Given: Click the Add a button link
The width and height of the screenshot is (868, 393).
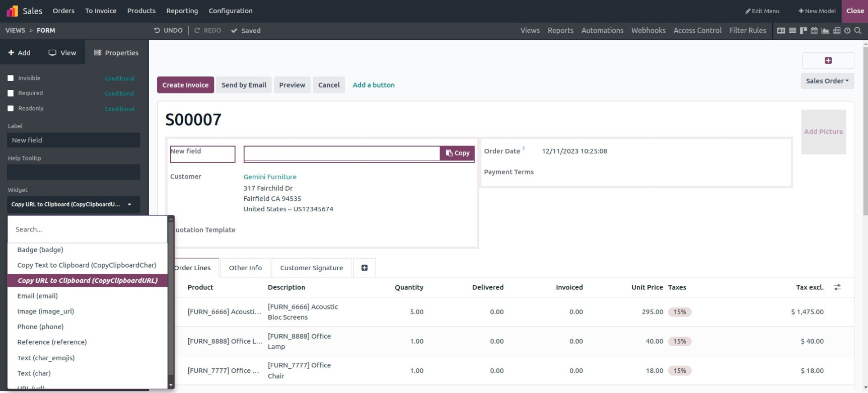Looking at the screenshot, I should [373, 85].
